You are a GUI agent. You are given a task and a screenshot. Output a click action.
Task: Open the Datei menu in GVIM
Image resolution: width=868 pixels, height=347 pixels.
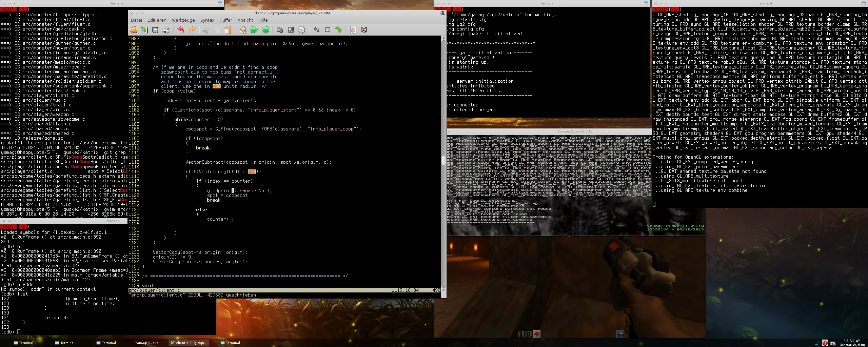136,20
